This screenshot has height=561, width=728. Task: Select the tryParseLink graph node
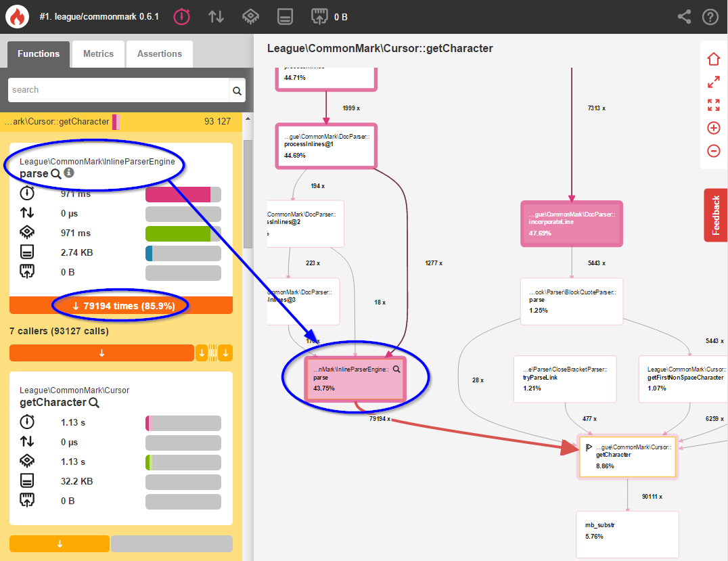point(565,379)
